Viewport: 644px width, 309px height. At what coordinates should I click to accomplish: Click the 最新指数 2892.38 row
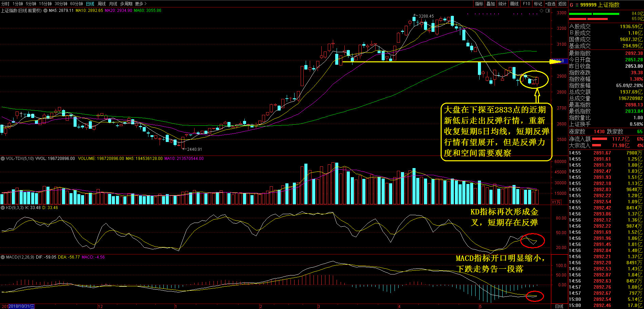606,53
